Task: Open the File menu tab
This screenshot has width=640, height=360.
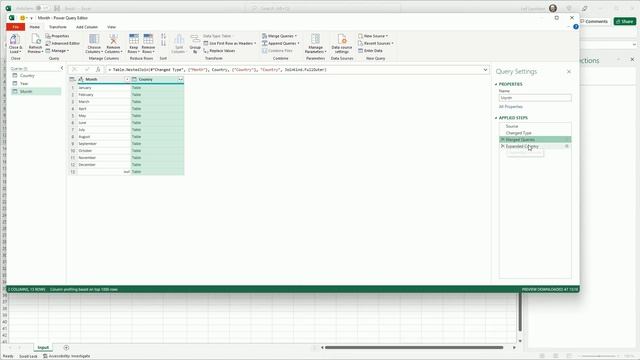Action: tap(16, 27)
